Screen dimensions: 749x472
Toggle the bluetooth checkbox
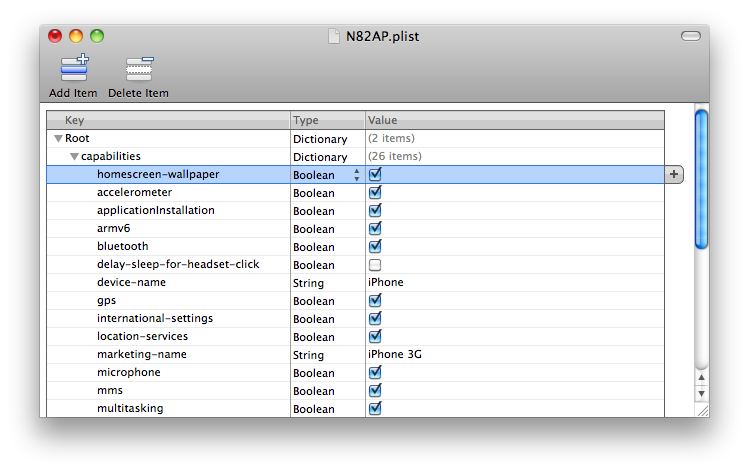[375, 246]
